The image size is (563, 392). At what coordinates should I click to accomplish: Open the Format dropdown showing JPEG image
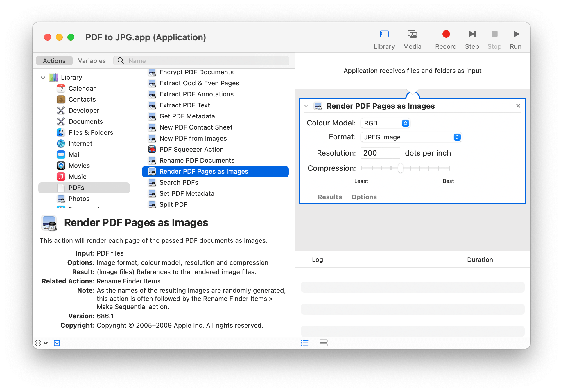[411, 137]
